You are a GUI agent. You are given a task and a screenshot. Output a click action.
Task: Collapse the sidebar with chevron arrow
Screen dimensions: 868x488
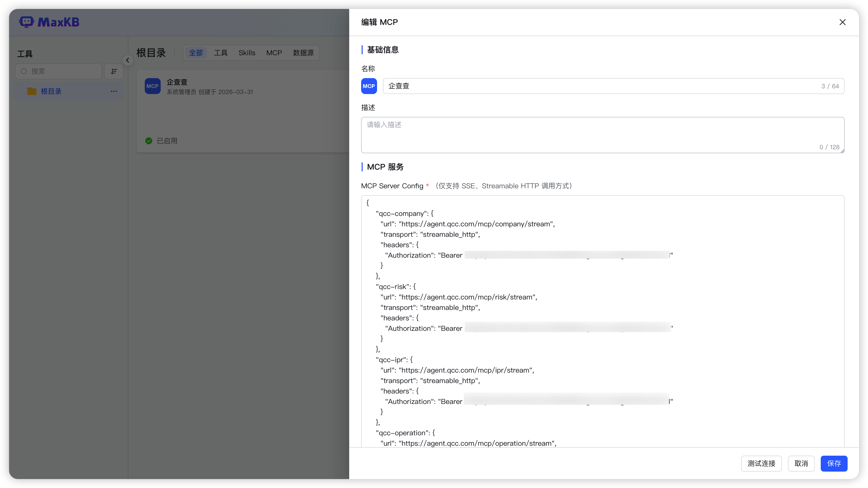click(128, 60)
